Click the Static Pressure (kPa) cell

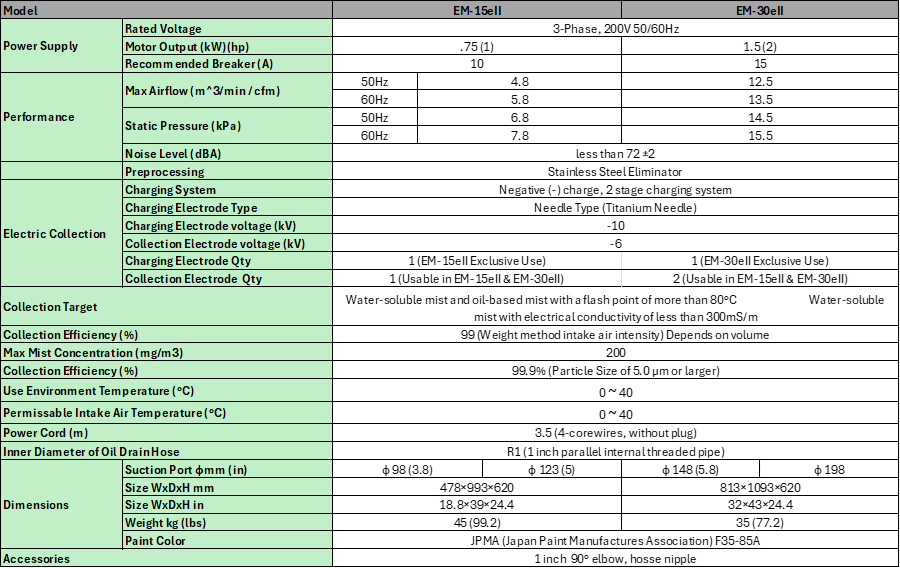227,126
